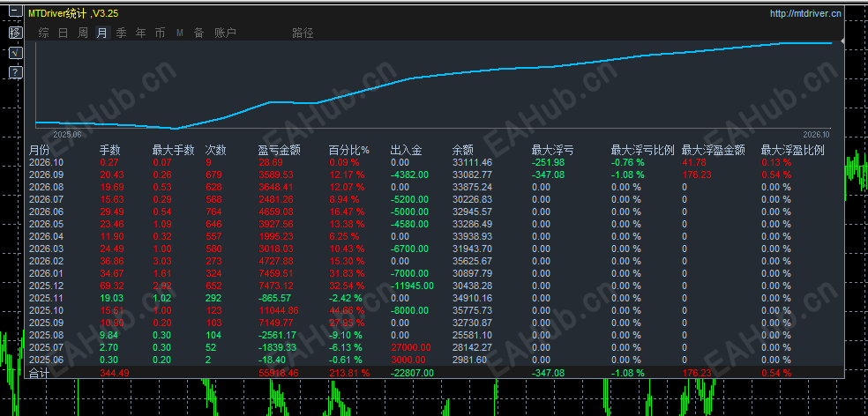Open the 币 currency tab
868x416 pixels.
(160, 33)
